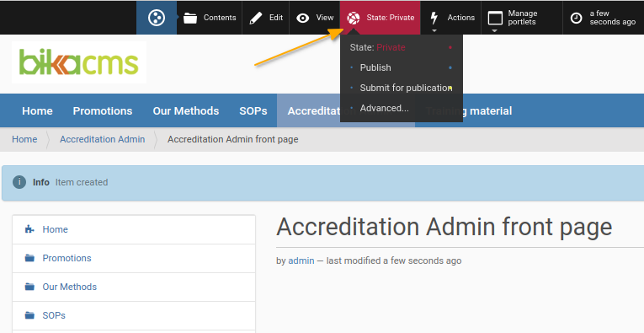The image size is (644, 333).
Task: Open Our Methods in the navigation bar
Action: 186,110
